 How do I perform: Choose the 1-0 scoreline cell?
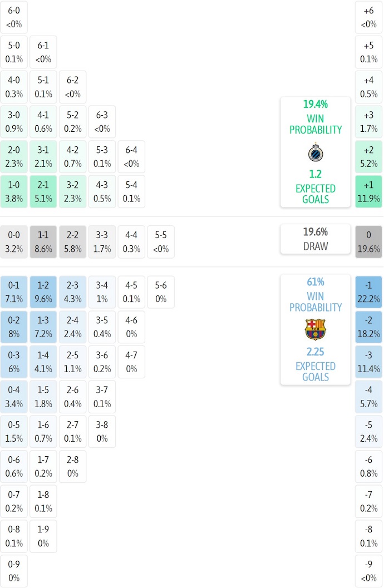click(x=14, y=191)
